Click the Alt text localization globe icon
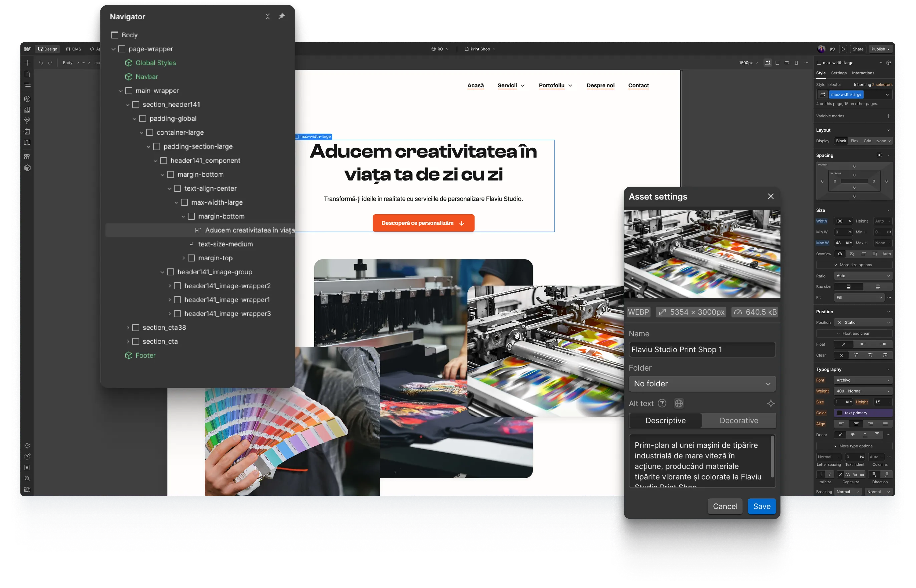Image resolution: width=916 pixels, height=588 pixels. [679, 403]
